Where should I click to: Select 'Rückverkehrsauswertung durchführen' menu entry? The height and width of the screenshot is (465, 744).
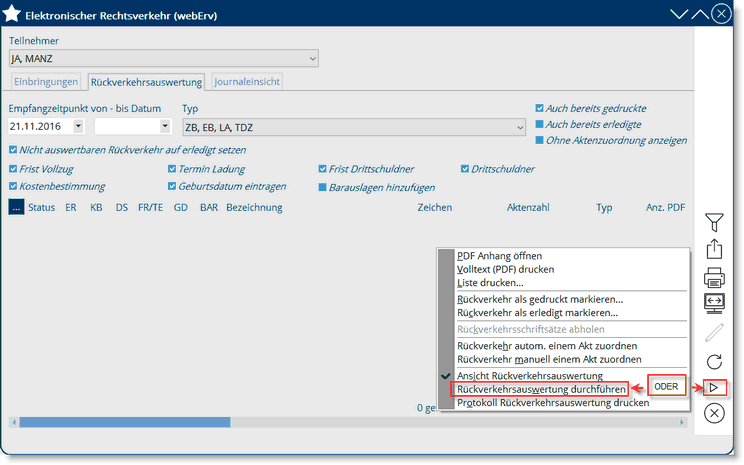pyautogui.click(x=539, y=389)
